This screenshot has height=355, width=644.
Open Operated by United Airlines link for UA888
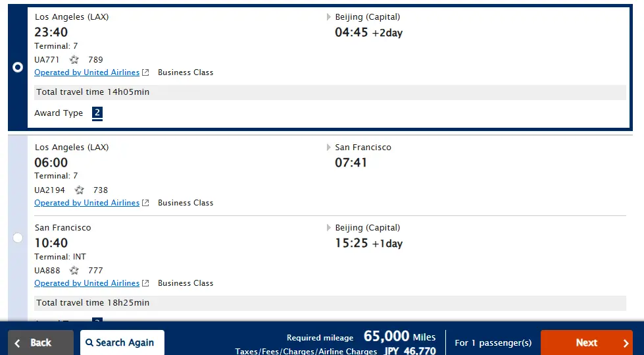tap(87, 283)
